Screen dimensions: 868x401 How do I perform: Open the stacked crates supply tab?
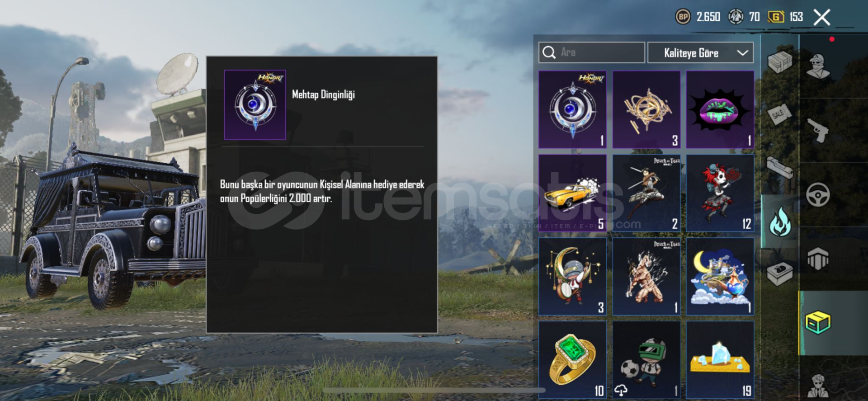pyautogui.click(x=780, y=62)
